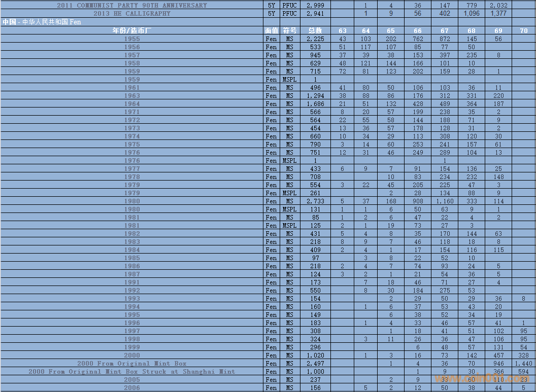Screen dimensions: 536x392
Task: Select the 2013 HE Calligraphy row label
Action: click(131, 14)
